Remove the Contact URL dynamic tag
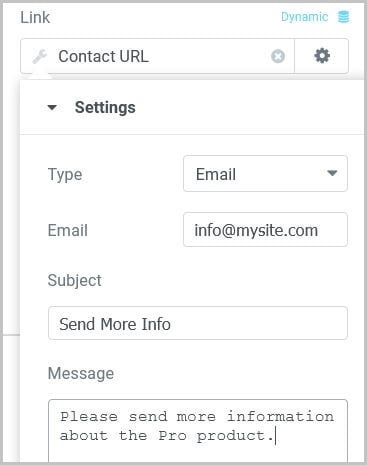367x465 pixels. point(278,56)
